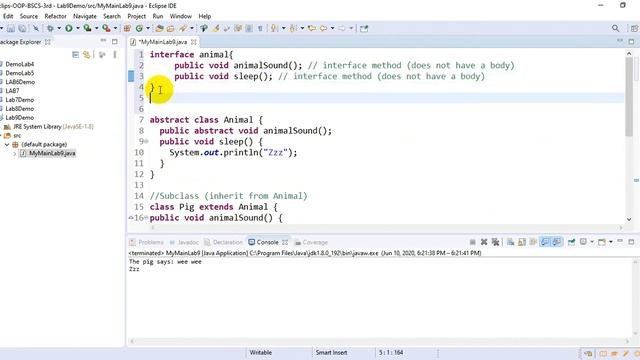The image size is (640, 360).
Task: Click the New Java Package icon
Action: [x=127, y=28]
